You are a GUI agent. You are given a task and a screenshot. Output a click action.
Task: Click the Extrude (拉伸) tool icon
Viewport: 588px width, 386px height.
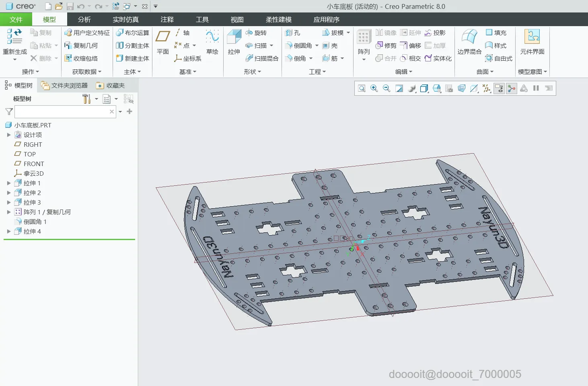(x=234, y=37)
